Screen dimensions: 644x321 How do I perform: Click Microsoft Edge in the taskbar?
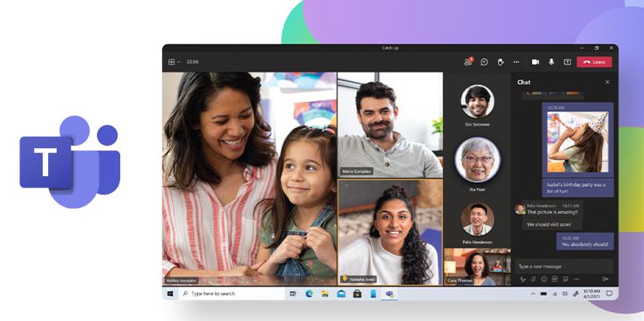pos(308,294)
